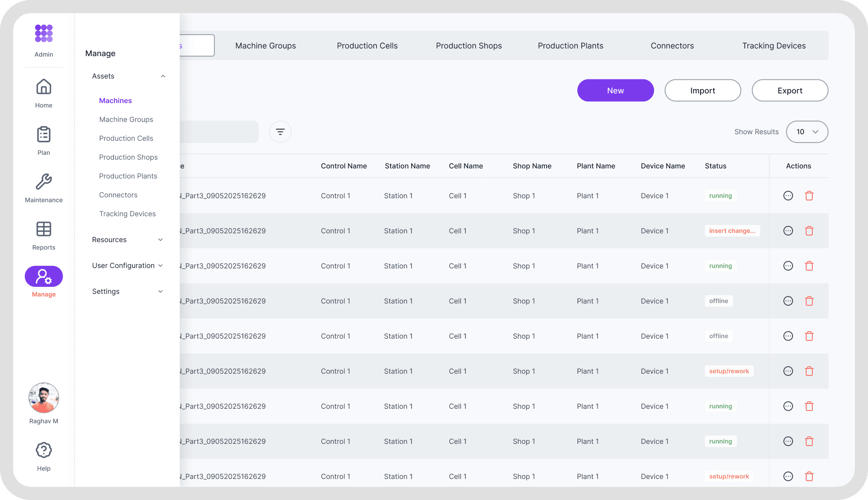Click the Admin logo icon
The image size is (868, 500).
(44, 34)
